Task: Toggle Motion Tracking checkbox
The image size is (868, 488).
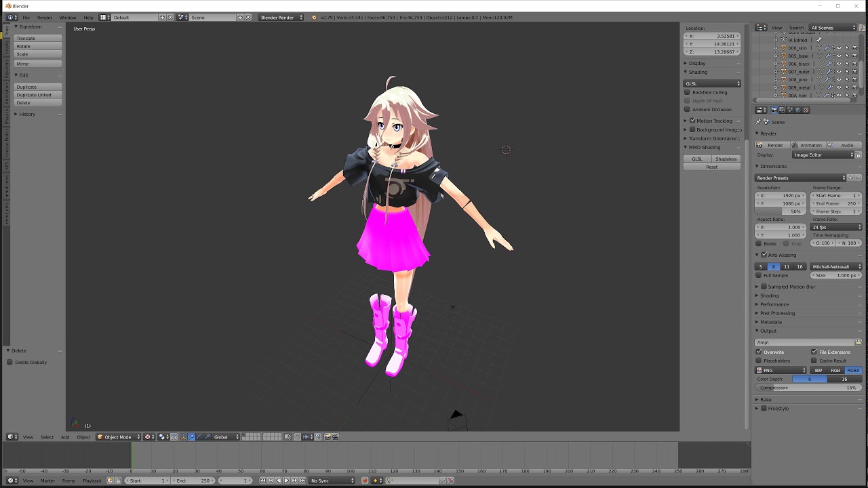Action: [x=692, y=121]
